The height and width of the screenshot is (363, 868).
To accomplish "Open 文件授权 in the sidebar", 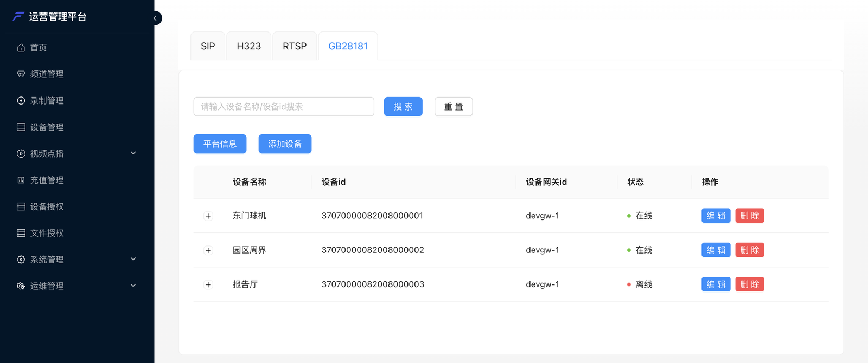I will click(77, 233).
